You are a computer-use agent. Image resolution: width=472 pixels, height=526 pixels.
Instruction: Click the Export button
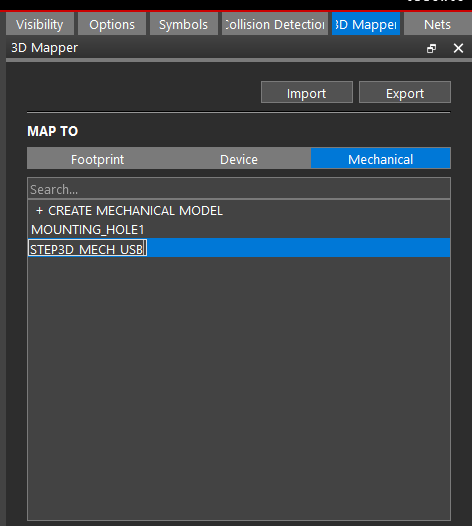405,92
